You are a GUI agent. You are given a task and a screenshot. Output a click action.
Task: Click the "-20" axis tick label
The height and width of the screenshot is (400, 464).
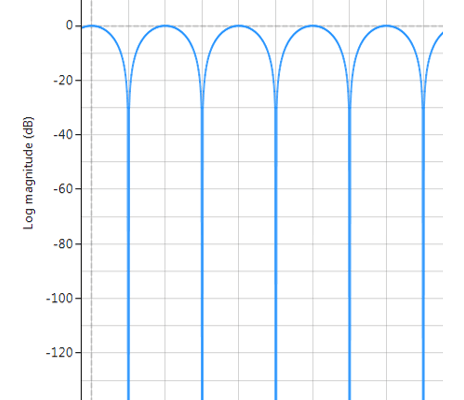(63, 80)
